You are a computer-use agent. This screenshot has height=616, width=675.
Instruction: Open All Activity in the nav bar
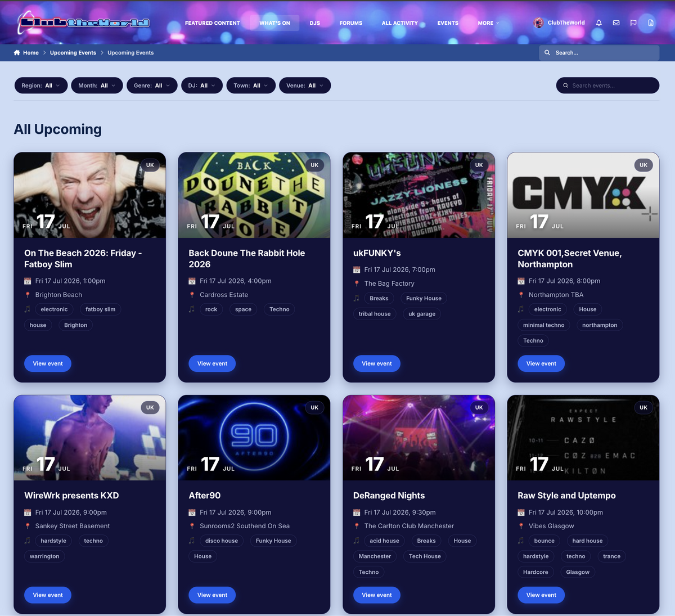click(400, 23)
